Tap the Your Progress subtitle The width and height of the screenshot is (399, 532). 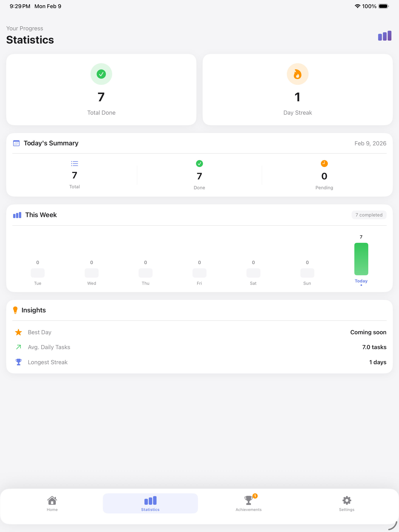[x=25, y=28]
